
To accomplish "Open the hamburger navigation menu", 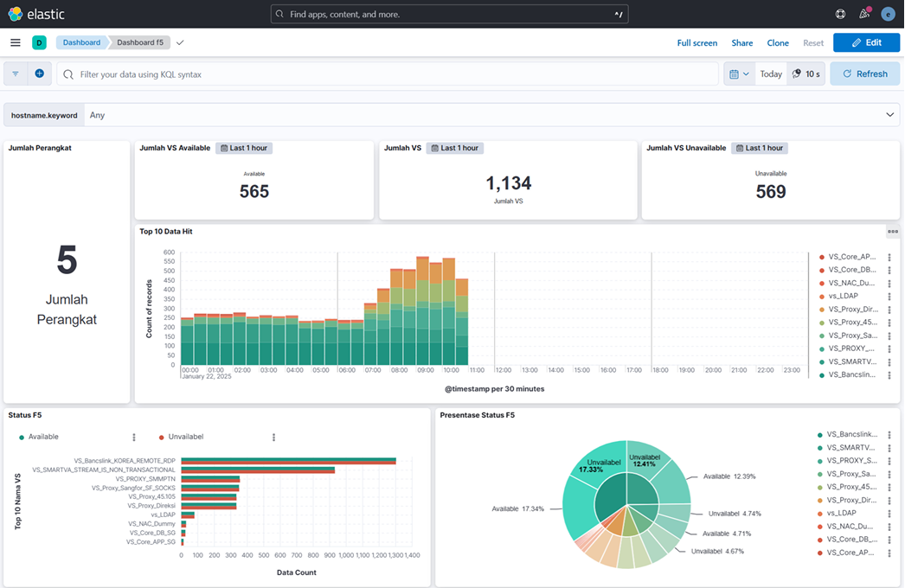I will (x=16, y=42).
